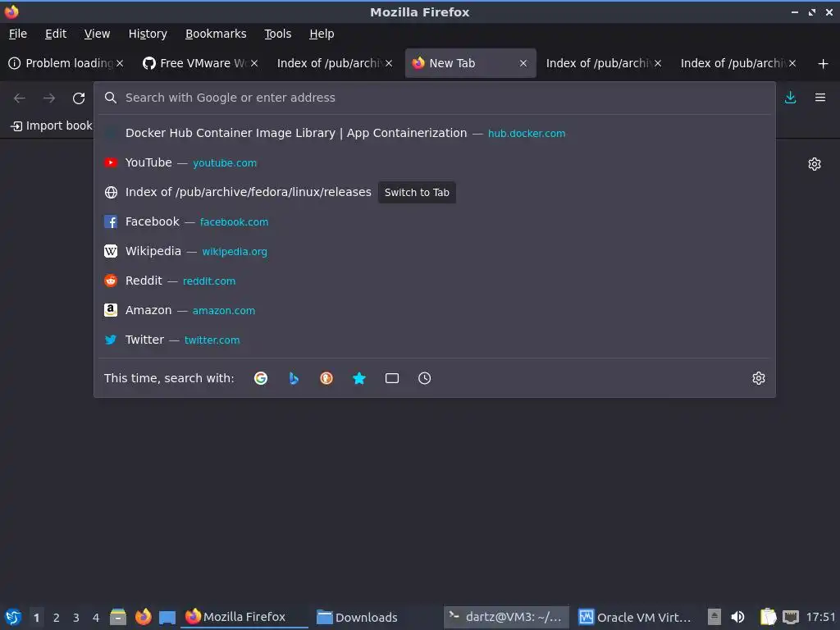Screen dimensions: 840x630
Task: Open volume control in system tray
Action: pyautogui.click(x=737, y=617)
